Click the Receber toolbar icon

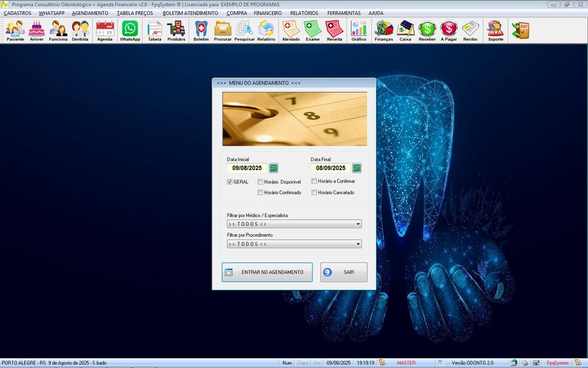427,30
